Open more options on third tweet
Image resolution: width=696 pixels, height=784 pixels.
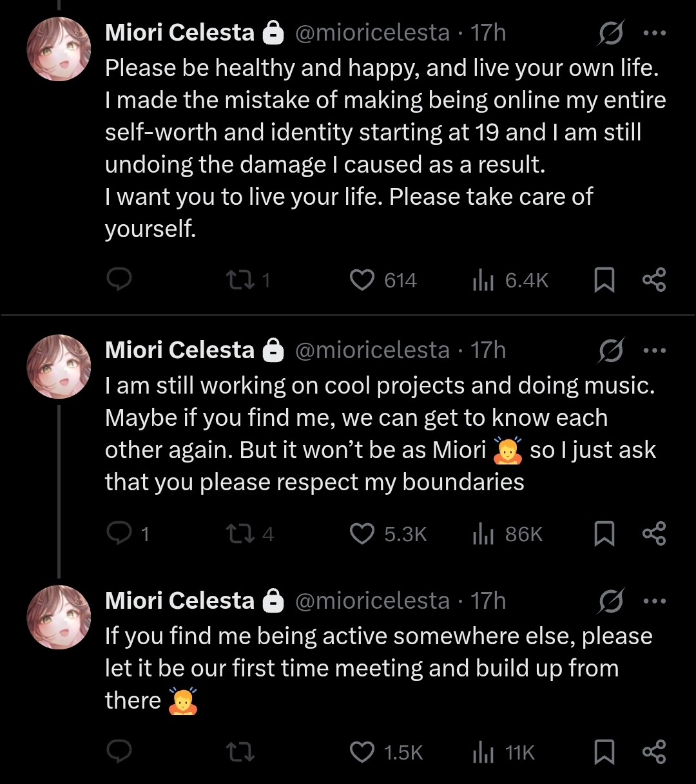(654, 602)
